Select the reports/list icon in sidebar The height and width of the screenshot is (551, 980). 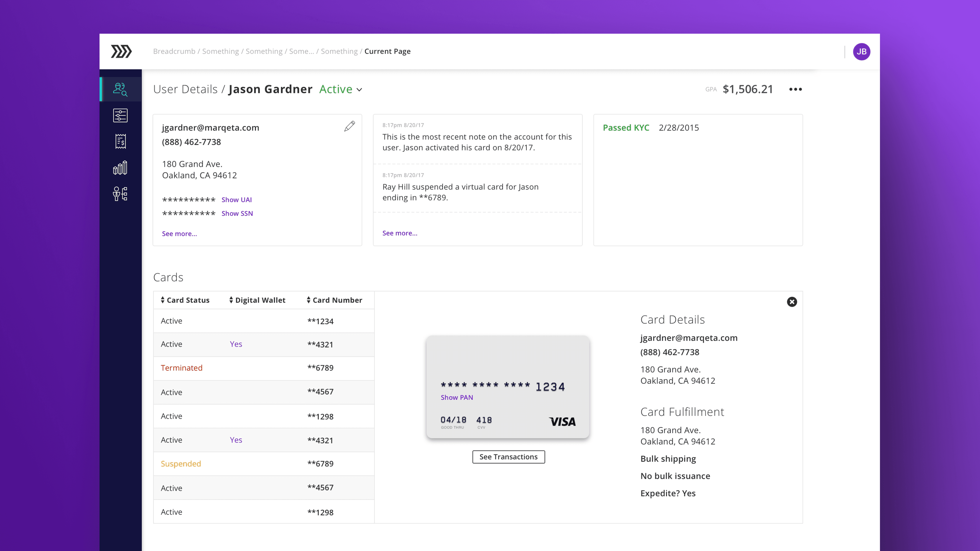coord(121,141)
